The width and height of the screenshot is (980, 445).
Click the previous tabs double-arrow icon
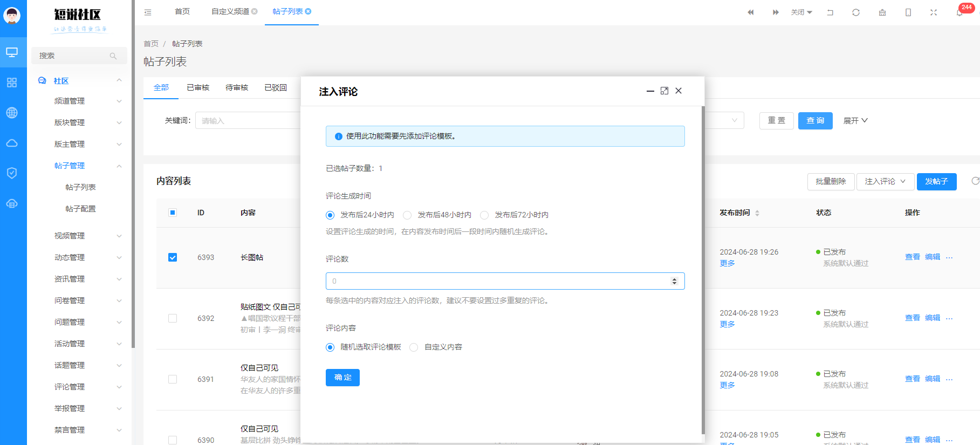pos(750,12)
